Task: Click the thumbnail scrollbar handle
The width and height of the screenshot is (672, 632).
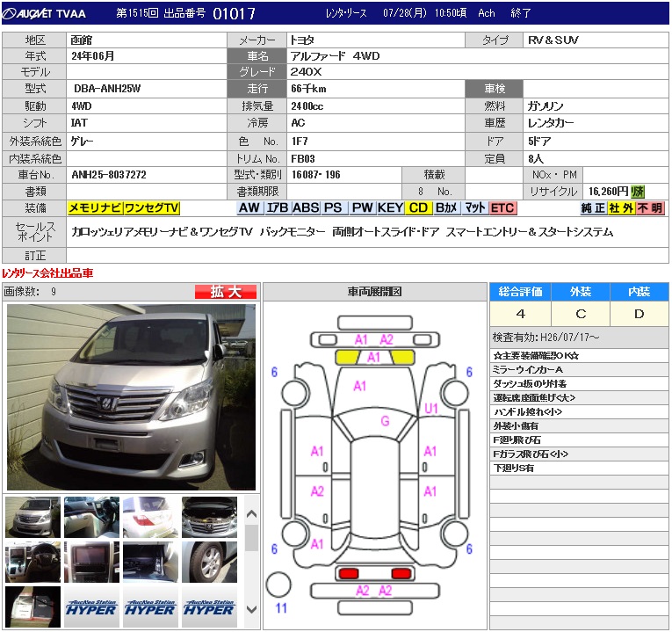Action: 251,538
